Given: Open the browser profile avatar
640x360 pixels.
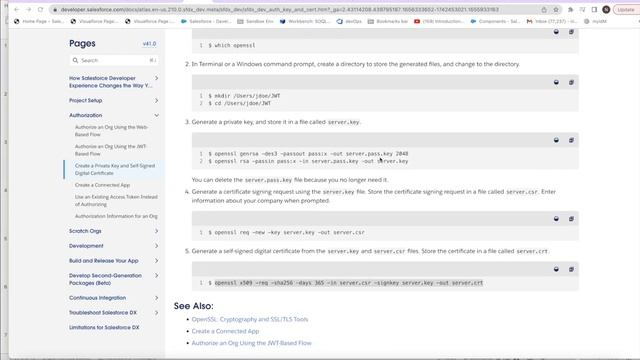Looking at the screenshot, I should (x=606, y=9).
